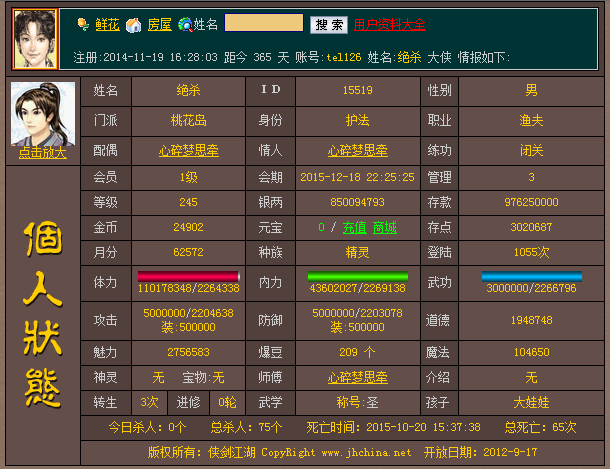The width and height of the screenshot is (610, 469).
Task: Click the 桃花岛 sect value
Action: click(x=188, y=121)
